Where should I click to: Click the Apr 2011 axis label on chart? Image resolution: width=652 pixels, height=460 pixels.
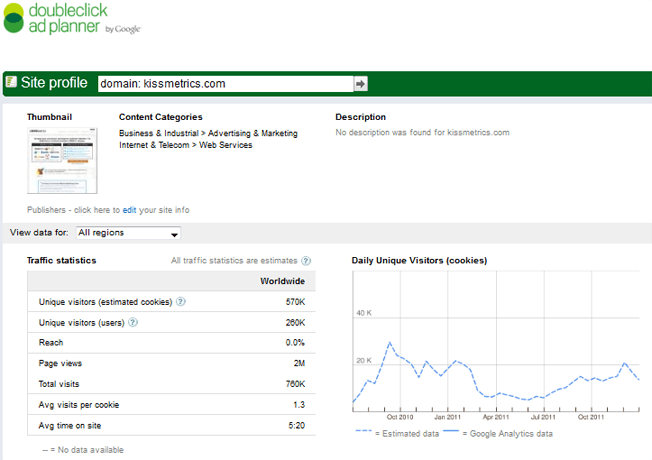coord(496,417)
